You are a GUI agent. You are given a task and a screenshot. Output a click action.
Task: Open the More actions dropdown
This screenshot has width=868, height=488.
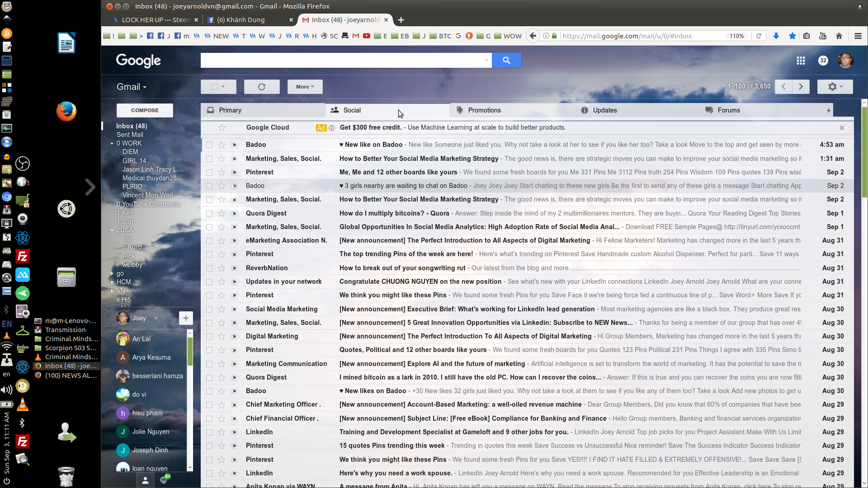[305, 87]
